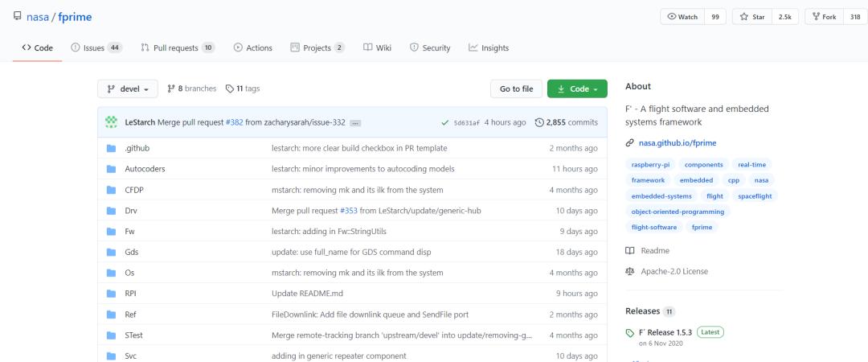Screen dimensions: 868x362
Task: Click the Svc folder icon
Action: 111,356
